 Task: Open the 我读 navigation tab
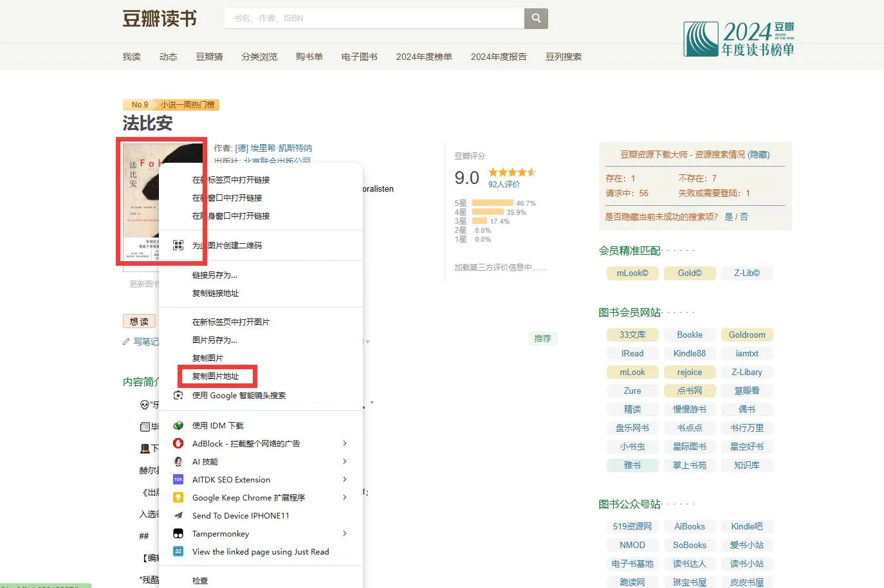[x=132, y=57]
